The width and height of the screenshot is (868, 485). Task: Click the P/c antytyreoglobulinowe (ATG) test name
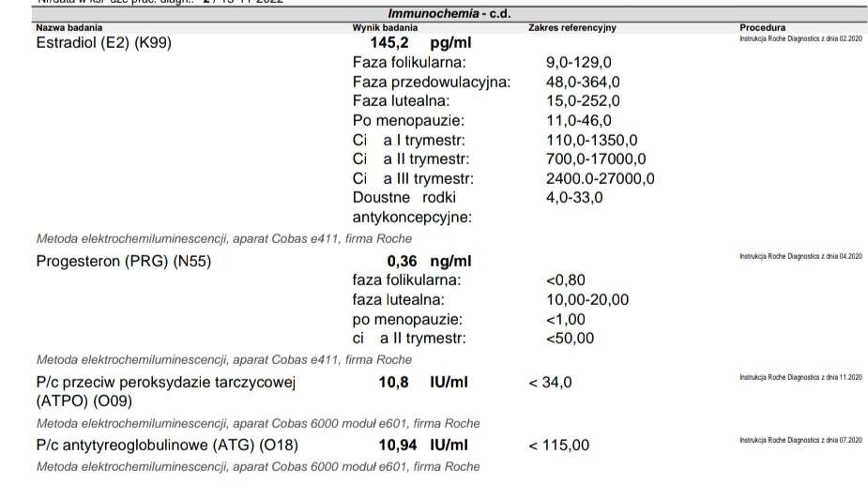click(160, 445)
